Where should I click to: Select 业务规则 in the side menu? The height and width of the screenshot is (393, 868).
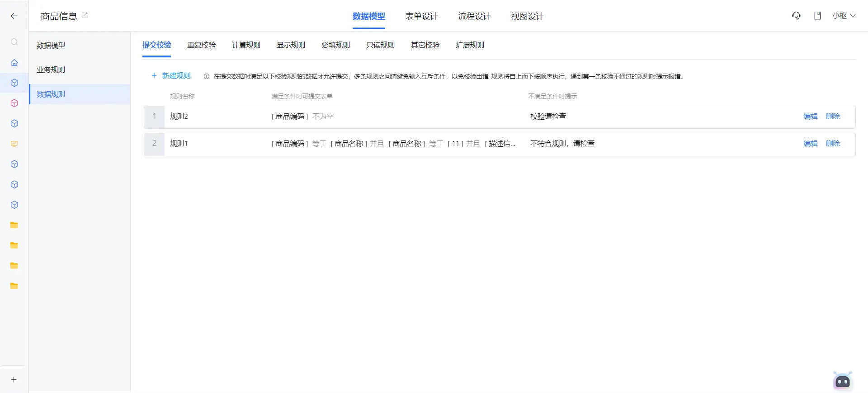[80, 70]
